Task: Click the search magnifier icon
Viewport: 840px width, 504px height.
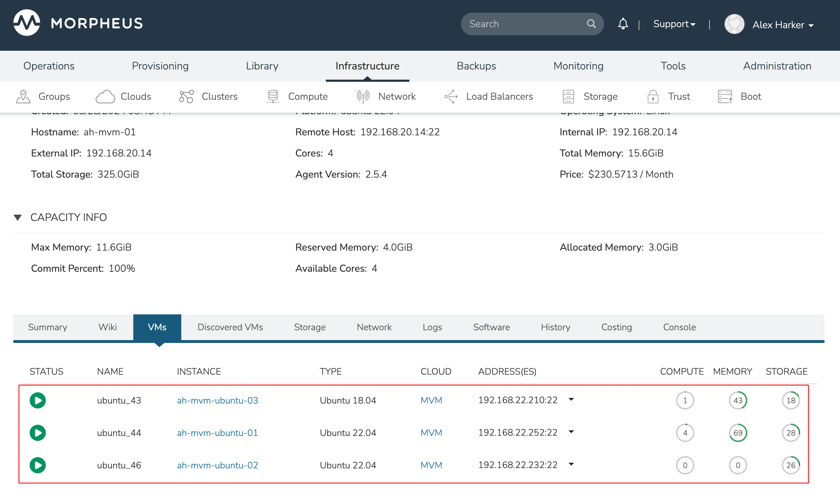Action: [x=591, y=24]
